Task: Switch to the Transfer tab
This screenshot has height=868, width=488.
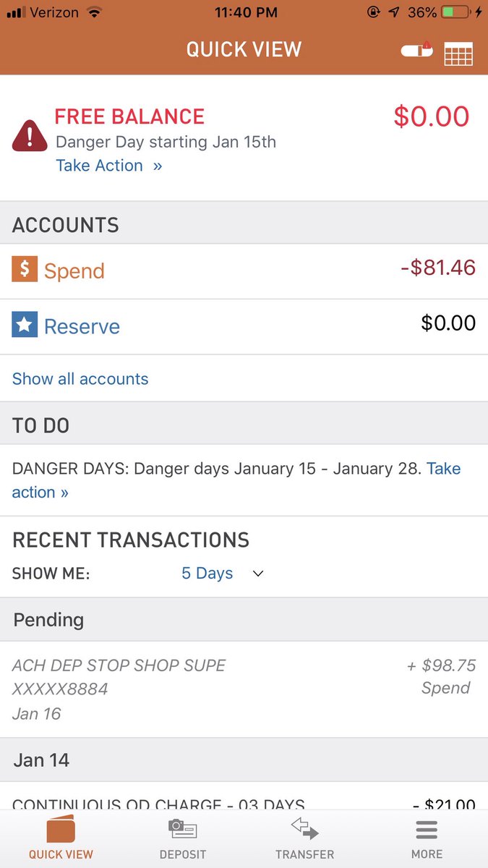Action: (x=304, y=837)
